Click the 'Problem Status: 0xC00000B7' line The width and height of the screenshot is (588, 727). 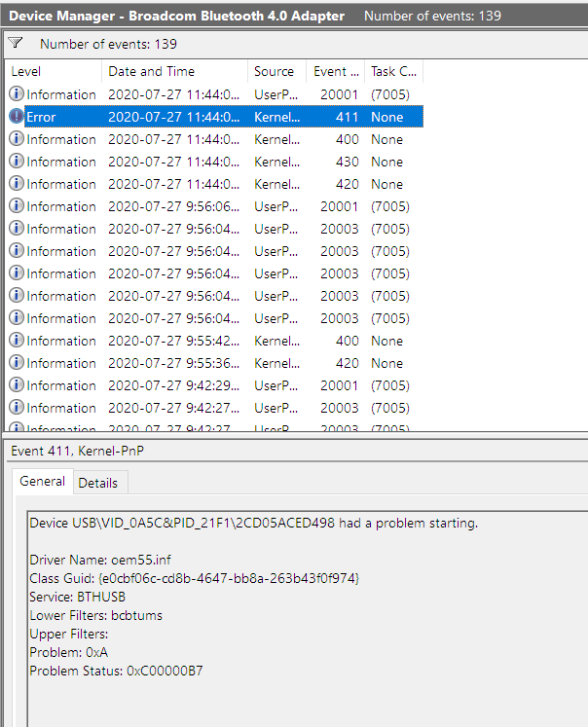click(116, 671)
